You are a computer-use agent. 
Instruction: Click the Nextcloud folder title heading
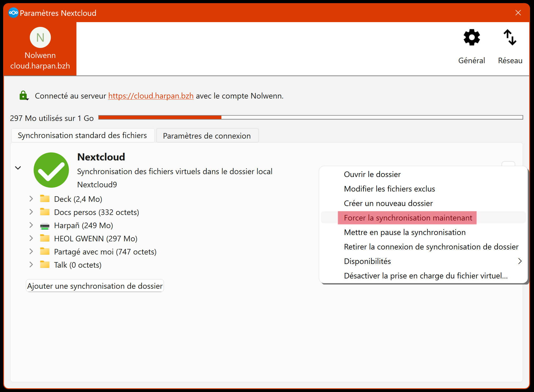tap(101, 157)
